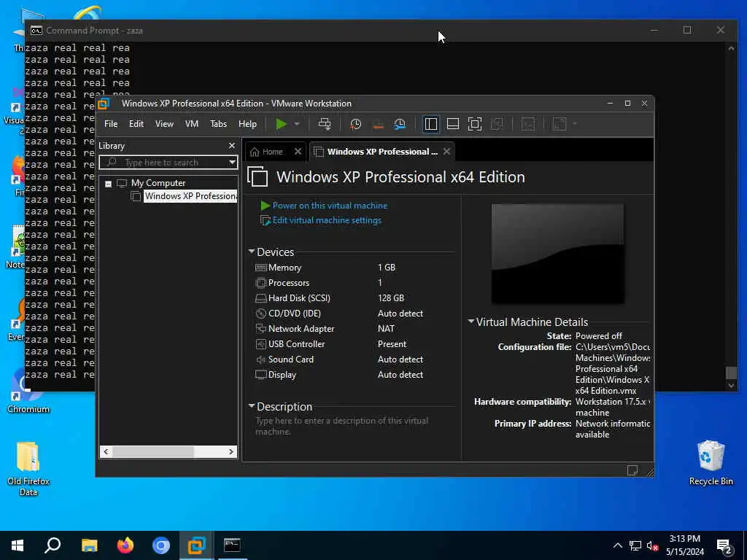
Task: Open the library search dropdown arrow
Action: pos(232,163)
